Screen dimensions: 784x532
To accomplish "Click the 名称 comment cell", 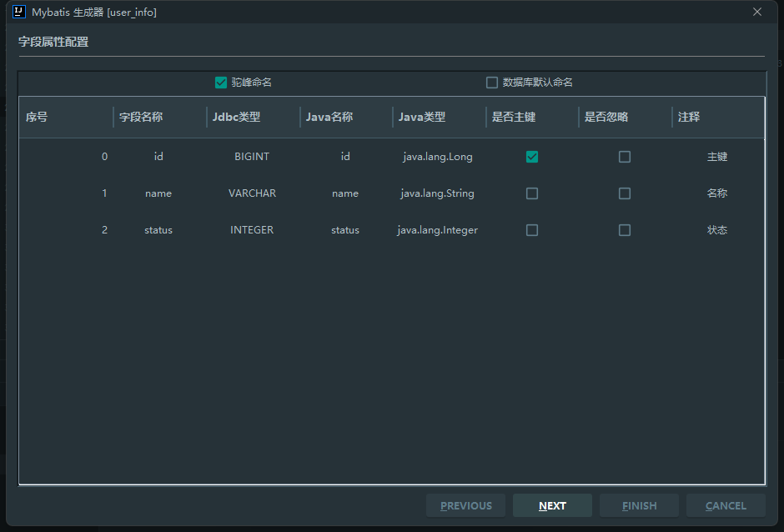I will click(x=717, y=193).
